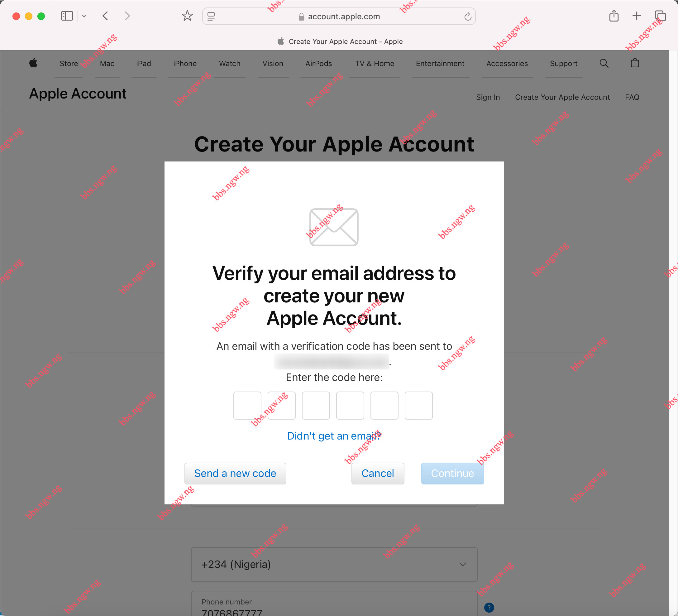Open the +234 (Nigeria) country dropdown
Viewport: 678px width, 616px height.
click(334, 564)
